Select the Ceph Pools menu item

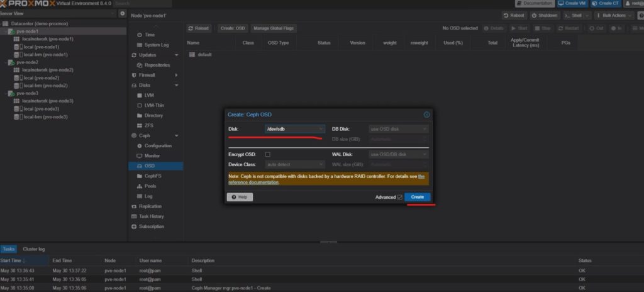point(150,186)
